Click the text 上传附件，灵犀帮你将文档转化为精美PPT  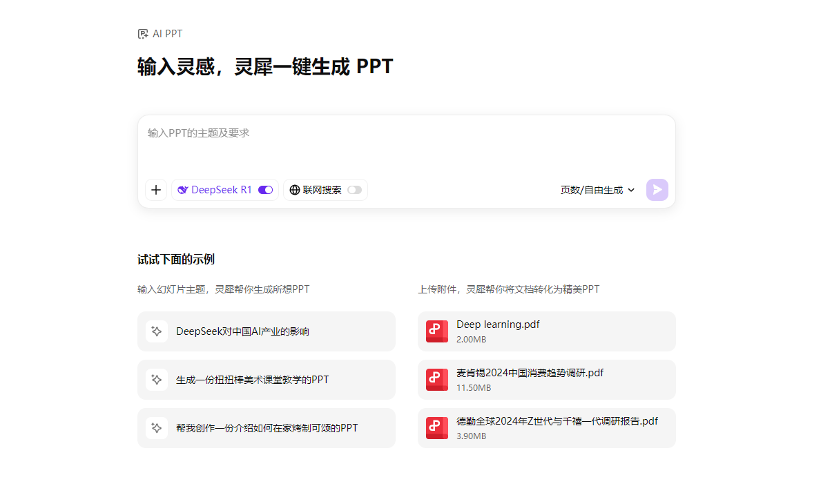[508, 289]
